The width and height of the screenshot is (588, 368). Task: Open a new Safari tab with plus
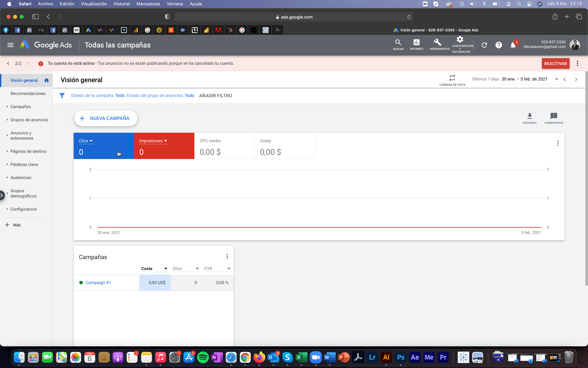pyautogui.click(x=567, y=17)
